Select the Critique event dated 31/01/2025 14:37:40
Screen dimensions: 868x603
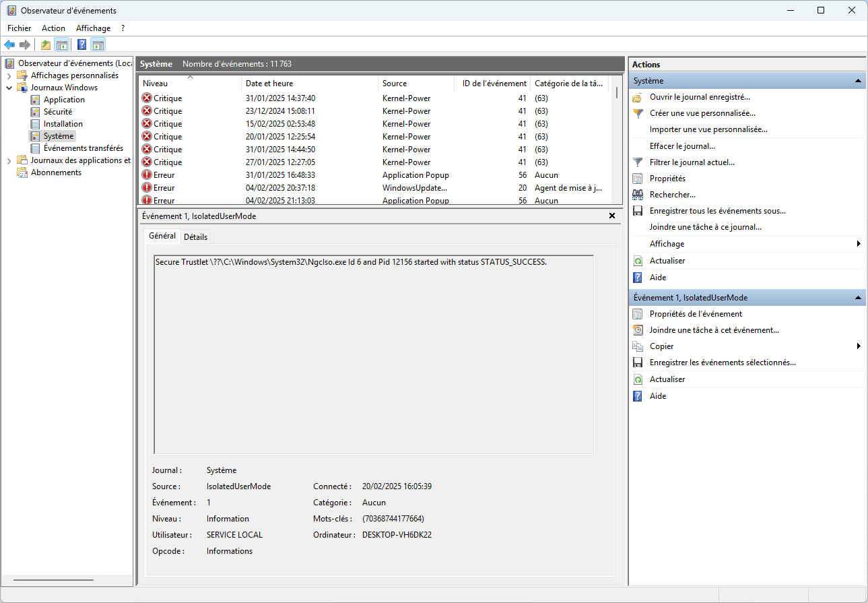(374, 98)
